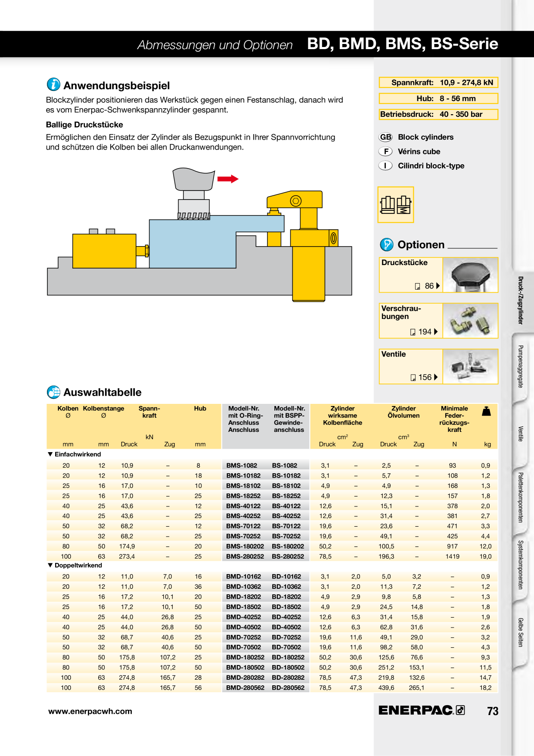Screen dimensions: 534x756
Task: Follow the arrow to page 156 Ventile
Action: pyautogui.click(x=436, y=377)
